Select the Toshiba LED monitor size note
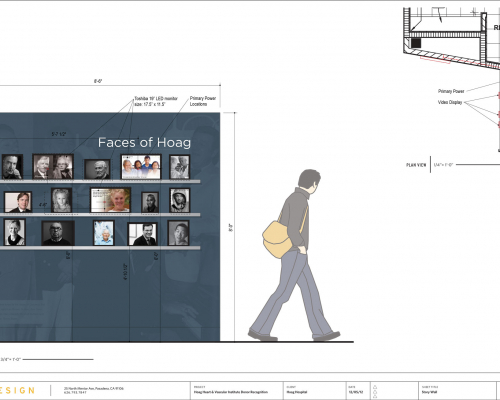This screenshot has width=500, height=400. [x=156, y=101]
